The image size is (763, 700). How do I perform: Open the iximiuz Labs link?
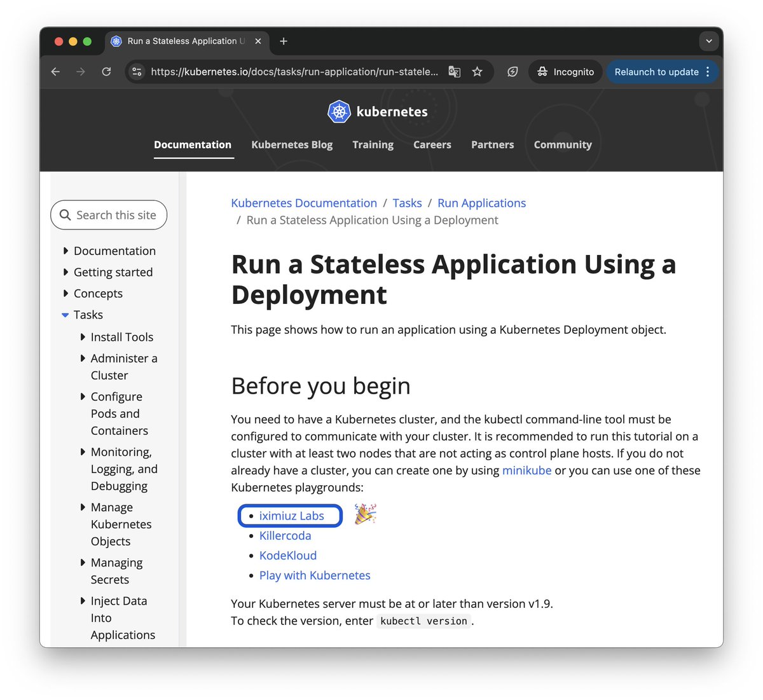292,516
